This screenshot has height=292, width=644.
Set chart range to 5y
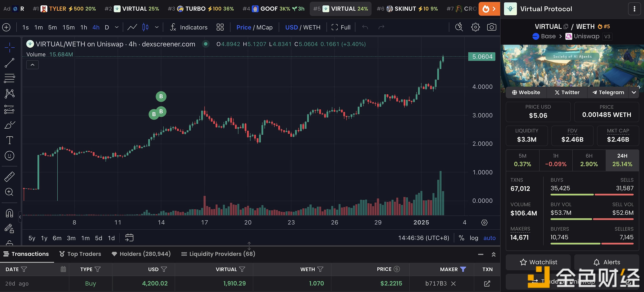click(32, 238)
